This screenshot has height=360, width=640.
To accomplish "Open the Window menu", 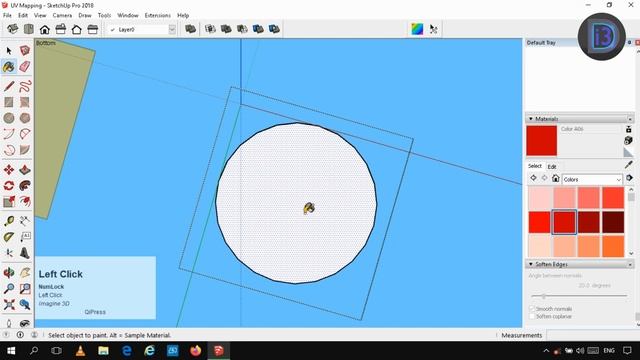I will pos(128,15).
